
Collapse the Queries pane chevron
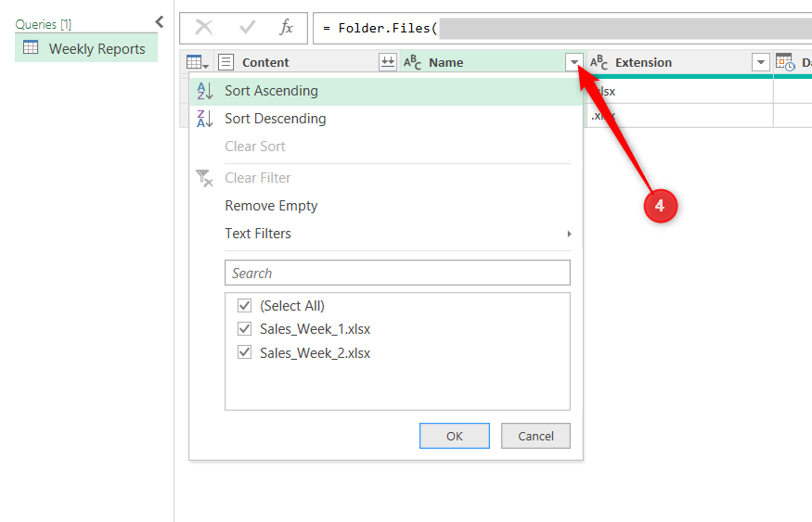(x=160, y=21)
